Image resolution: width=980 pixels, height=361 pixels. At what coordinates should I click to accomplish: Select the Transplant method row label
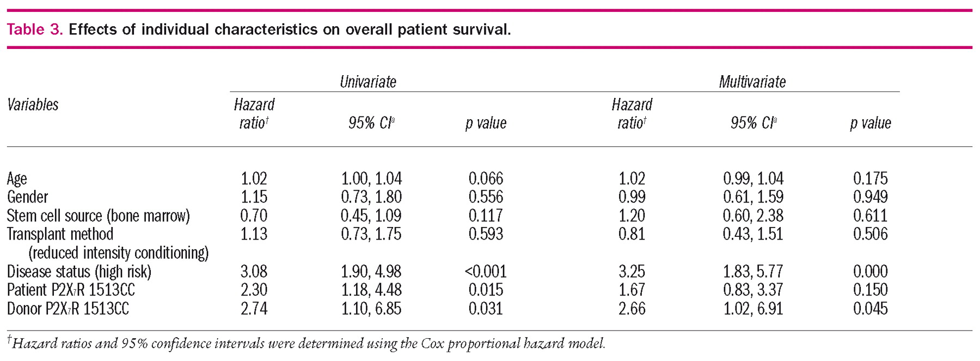pyautogui.click(x=60, y=234)
